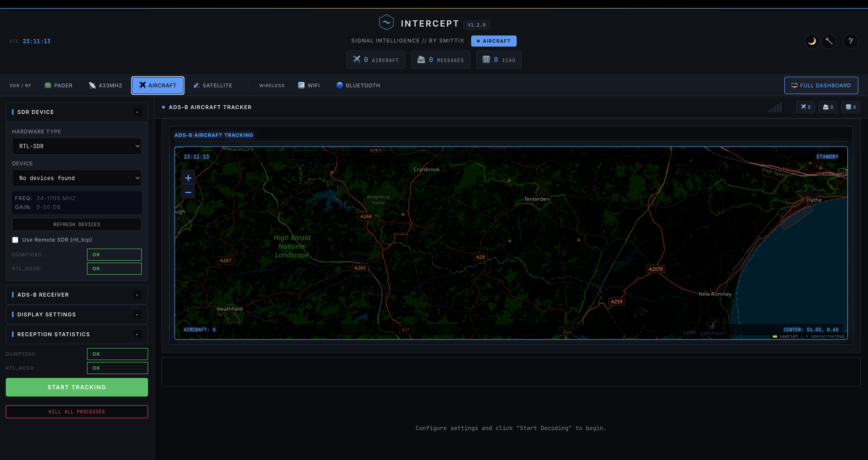The height and width of the screenshot is (460, 868).
Task: Click the Heathfield label on map
Action: pyautogui.click(x=230, y=309)
